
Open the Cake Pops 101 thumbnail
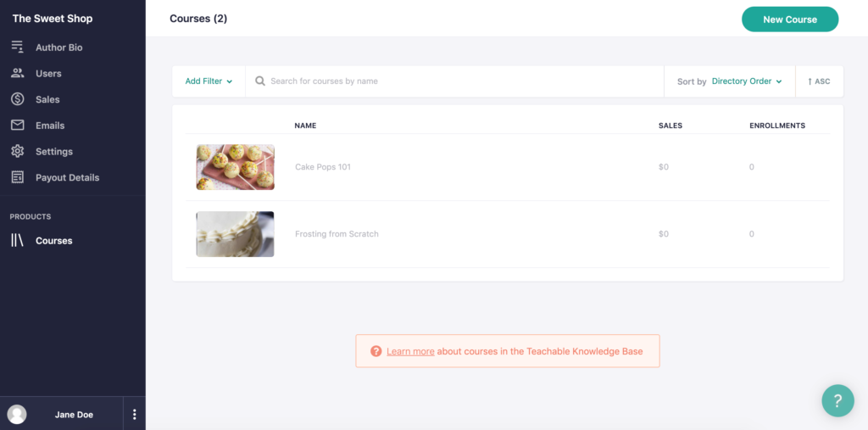pos(235,167)
